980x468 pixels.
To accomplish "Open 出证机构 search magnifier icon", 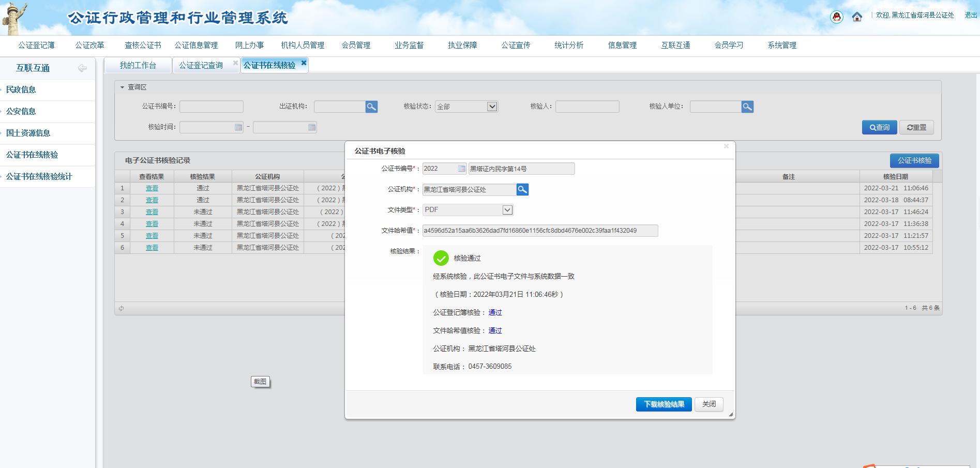I will coord(371,107).
